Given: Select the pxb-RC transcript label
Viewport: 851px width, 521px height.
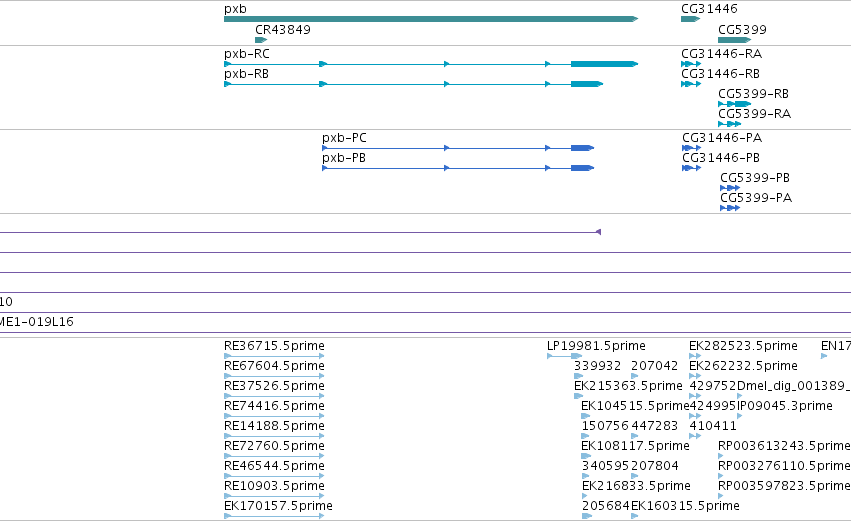Looking at the screenshot, I should [x=246, y=54].
